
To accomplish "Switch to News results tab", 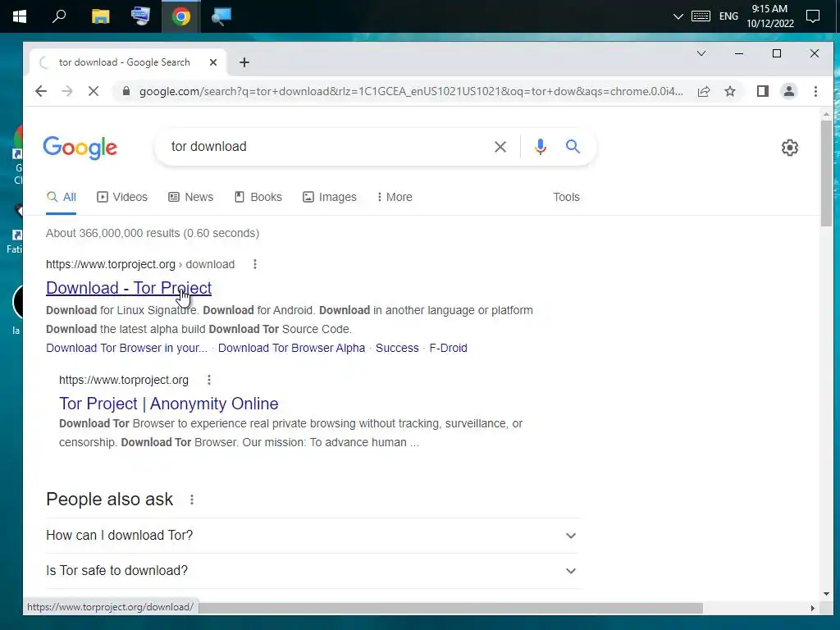I will (190, 197).
